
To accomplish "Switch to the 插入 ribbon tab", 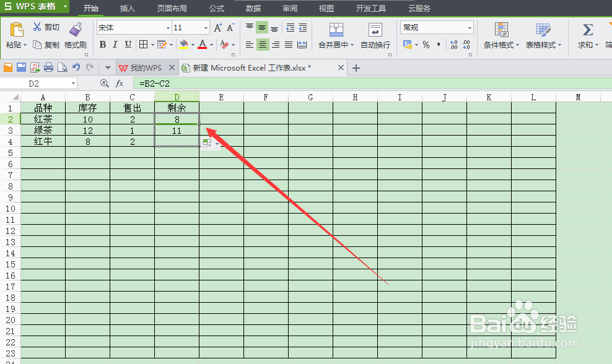I will (127, 8).
